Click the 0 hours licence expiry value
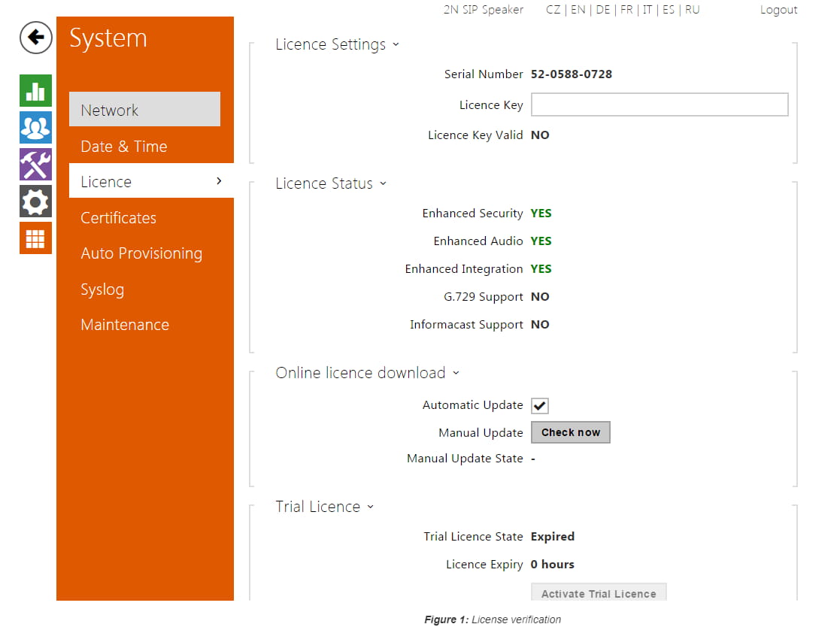Viewport: 840px width, 627px height. (x=552, y=565)
